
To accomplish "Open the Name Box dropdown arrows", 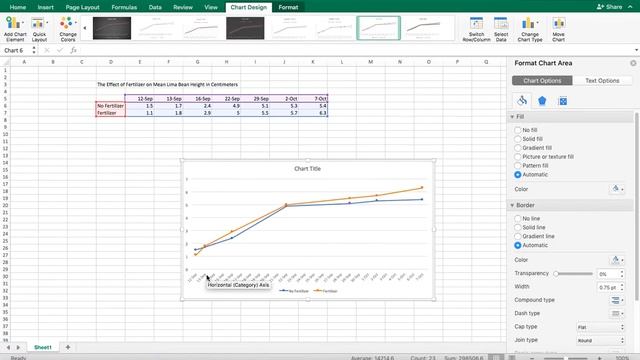I will pyautogui.click(x=34, y=50).
